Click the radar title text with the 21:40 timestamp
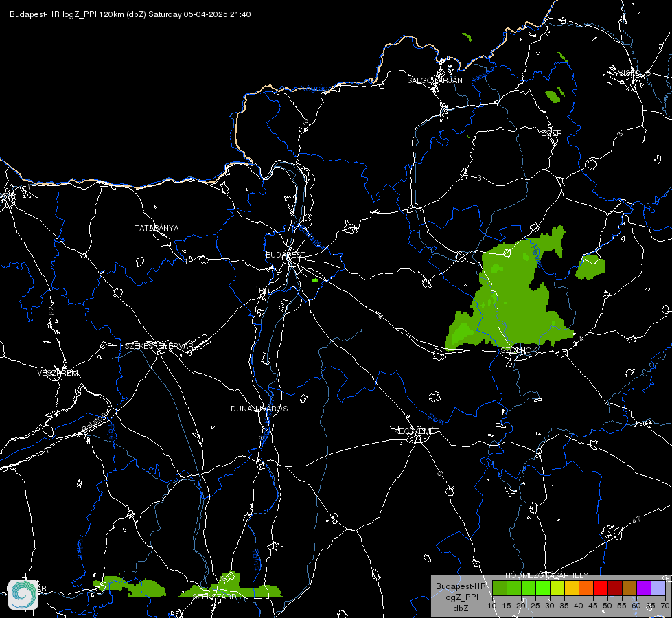This screenshot has height=618, width=672. [130, 14]
